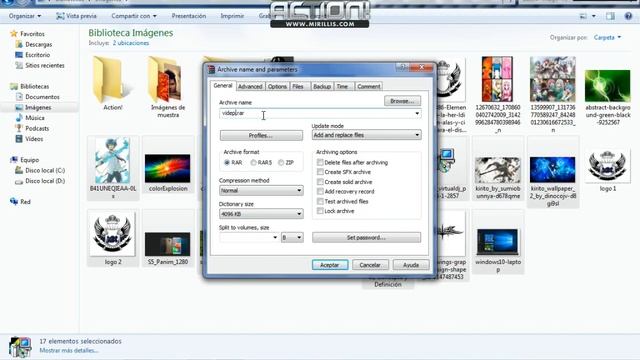Enable Lock archive option
Image resolution: width=640 pixels, height=360 pixels.
click(320, 211)
